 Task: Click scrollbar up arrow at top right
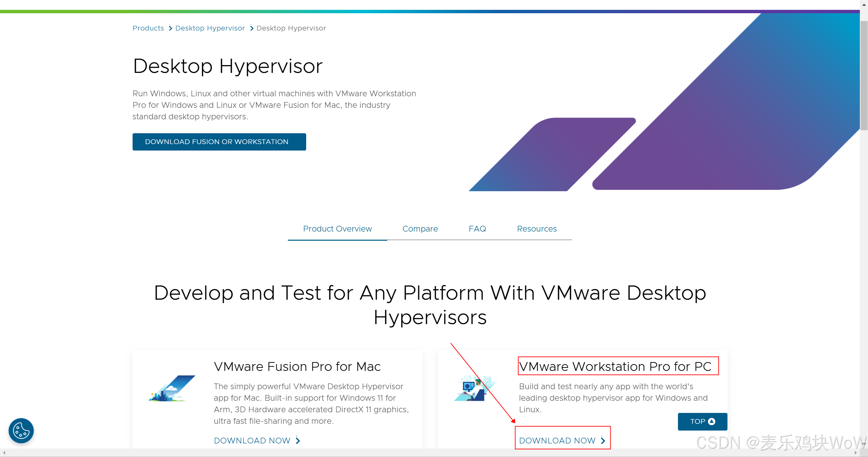(864, 4)
